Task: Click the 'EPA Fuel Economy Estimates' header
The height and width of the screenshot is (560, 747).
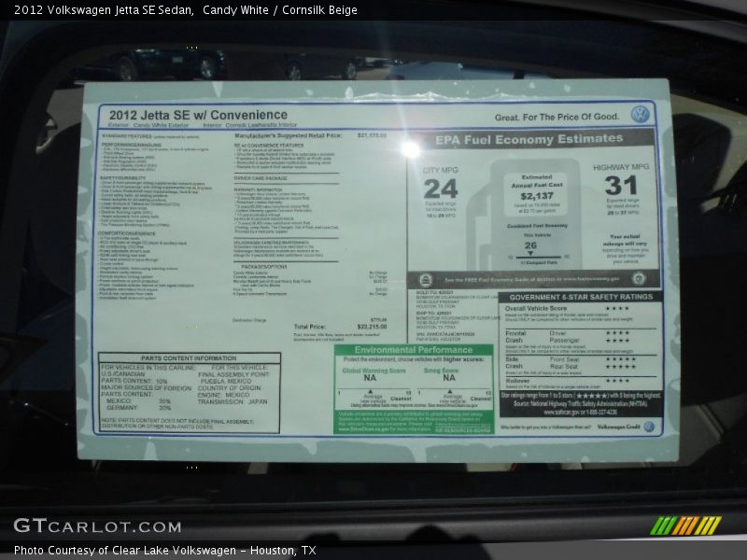Action: coord(529,139)
